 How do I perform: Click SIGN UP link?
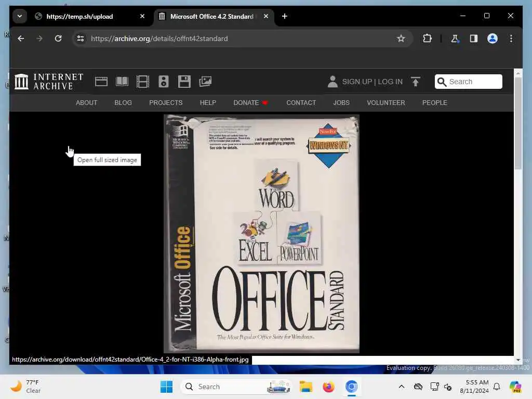point(357,82)
